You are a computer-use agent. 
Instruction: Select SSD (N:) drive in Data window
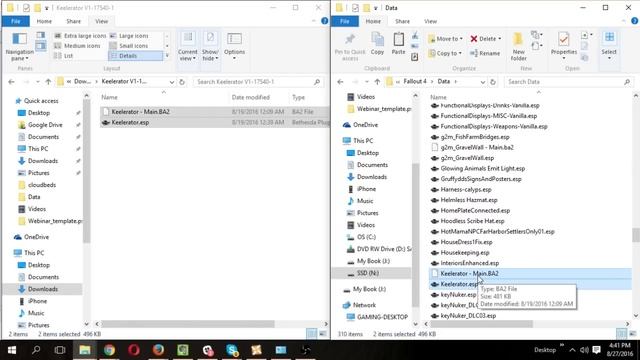[x=367, y=273]
